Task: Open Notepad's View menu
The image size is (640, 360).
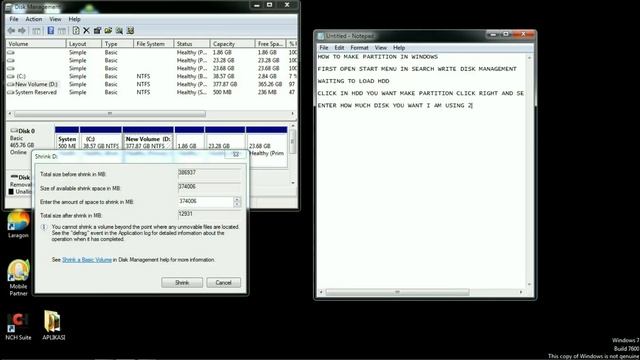Action: [380, 48]
